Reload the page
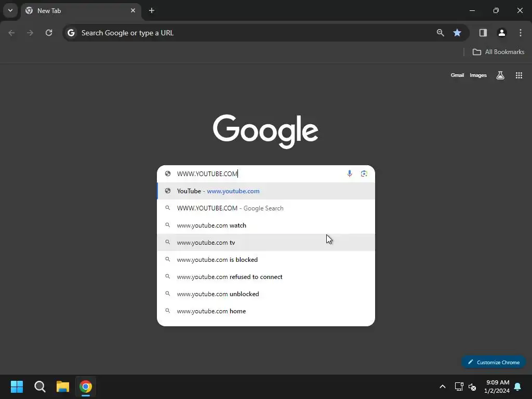532x399 pixels. (x=49, y=33)
